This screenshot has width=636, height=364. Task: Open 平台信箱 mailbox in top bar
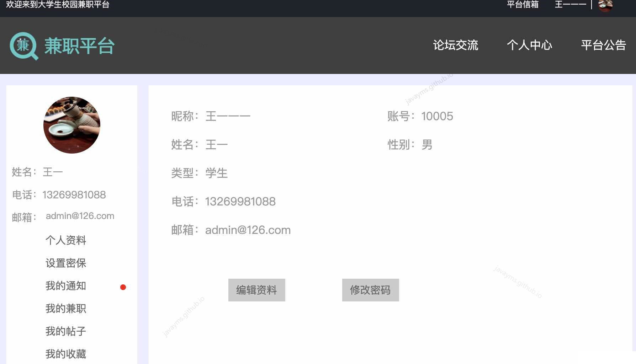[523, 5]
